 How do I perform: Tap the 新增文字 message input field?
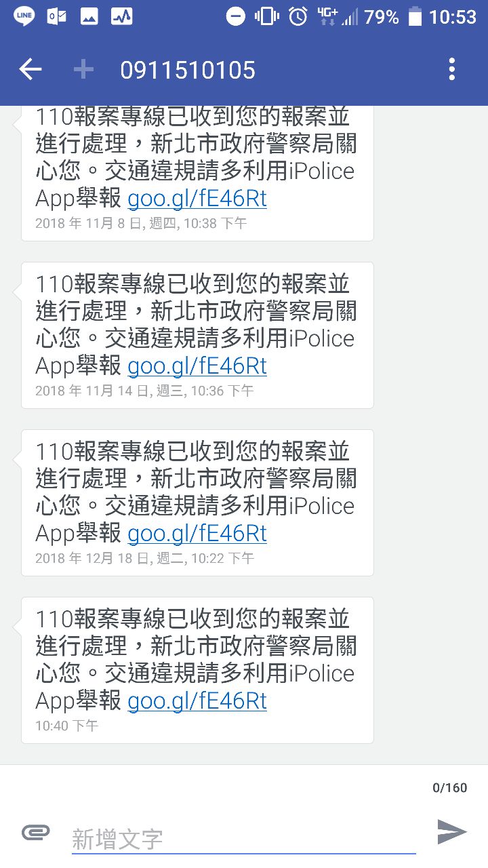243,839
